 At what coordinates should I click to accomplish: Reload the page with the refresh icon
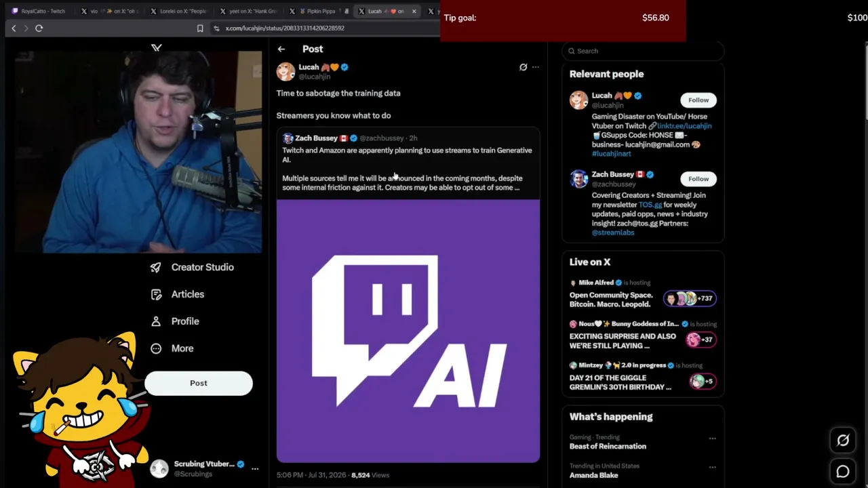click(39, 28)
